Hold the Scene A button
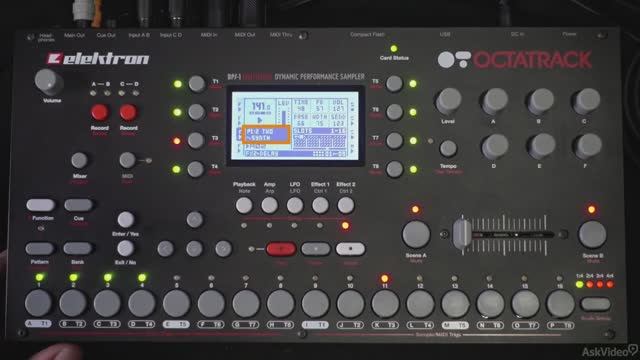Screen dimensions: 640x360 [x=416, y=235]
